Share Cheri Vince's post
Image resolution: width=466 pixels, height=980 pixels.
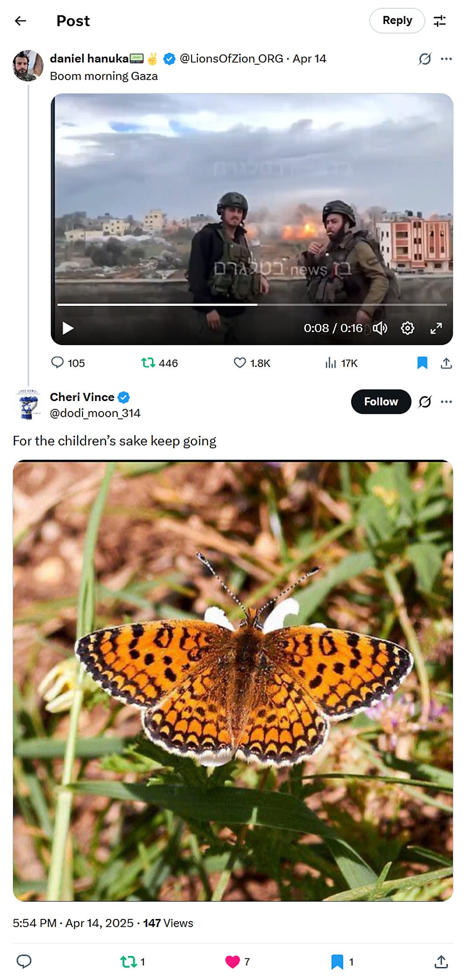[441, 961]
